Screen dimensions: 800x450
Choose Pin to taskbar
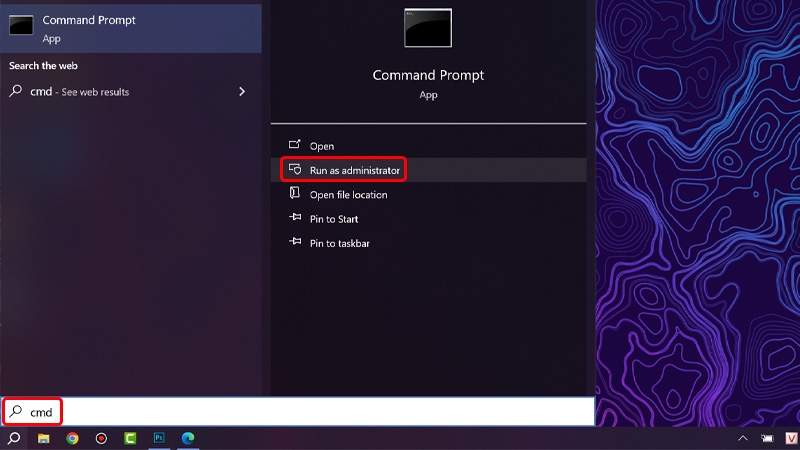pos(429,243)
